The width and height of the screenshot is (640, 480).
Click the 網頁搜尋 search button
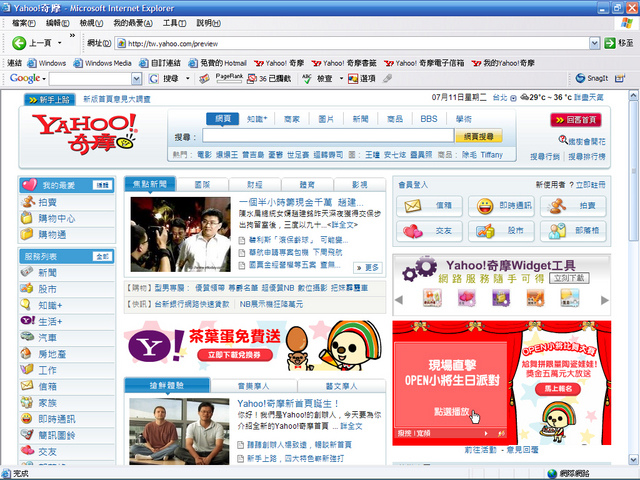click(479, 136)
